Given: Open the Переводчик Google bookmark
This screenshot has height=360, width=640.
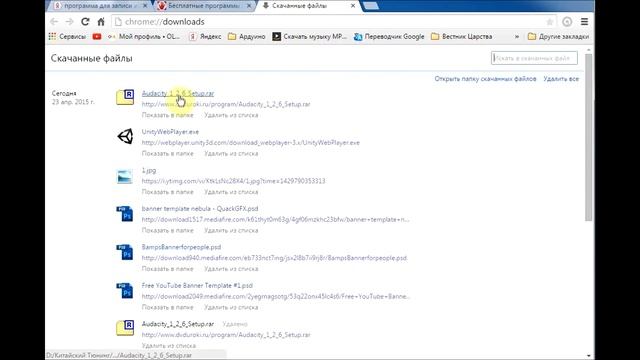Looking at the screenshot, I should coord(389,36).
